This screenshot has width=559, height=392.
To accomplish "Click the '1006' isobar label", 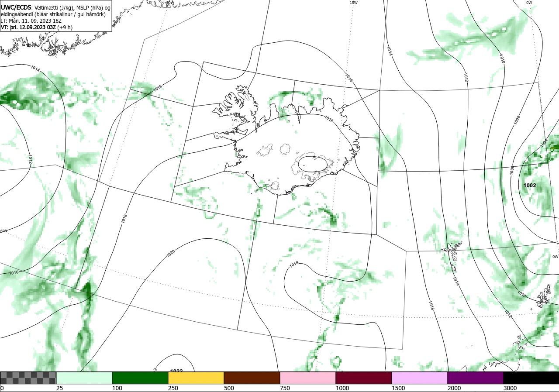I will [x=511, y=170].
